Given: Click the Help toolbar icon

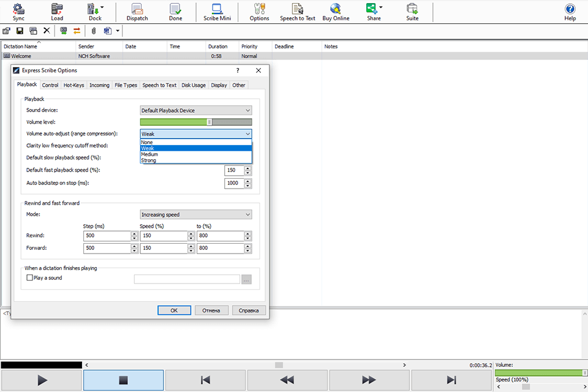Looking at the screenshot, I should pyautogui.click(x=570, y=12).
